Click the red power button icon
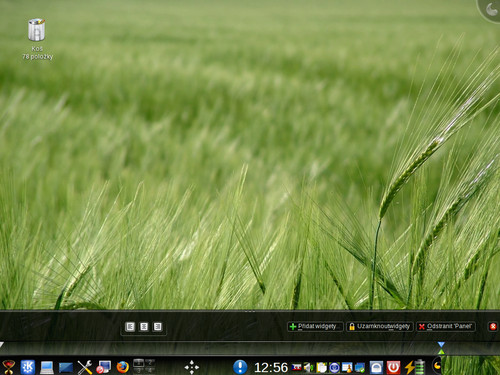This screenshot has height=375, width=500. click(x=393, y=367)
